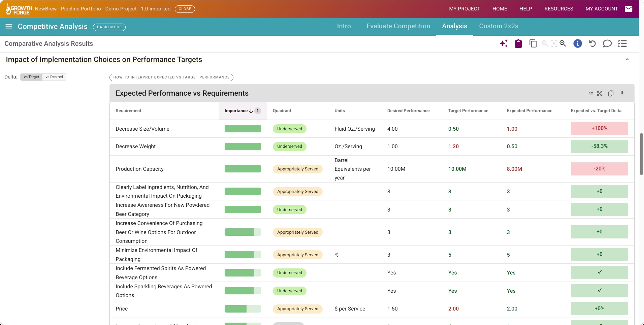Click the Include Sparkling Beverages requirement

click(x=164, y=291)
